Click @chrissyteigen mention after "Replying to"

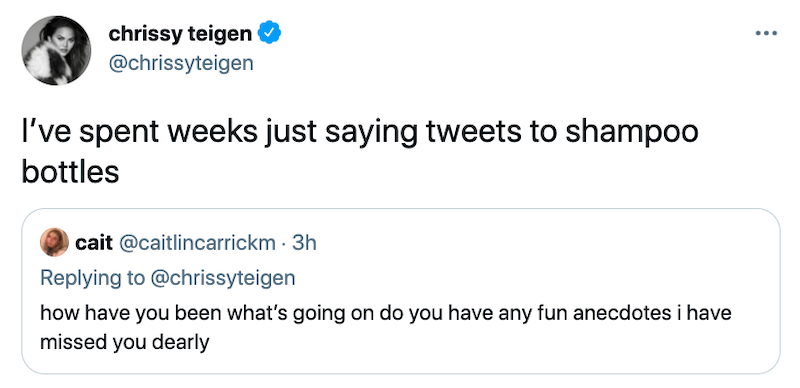(222, 278)
